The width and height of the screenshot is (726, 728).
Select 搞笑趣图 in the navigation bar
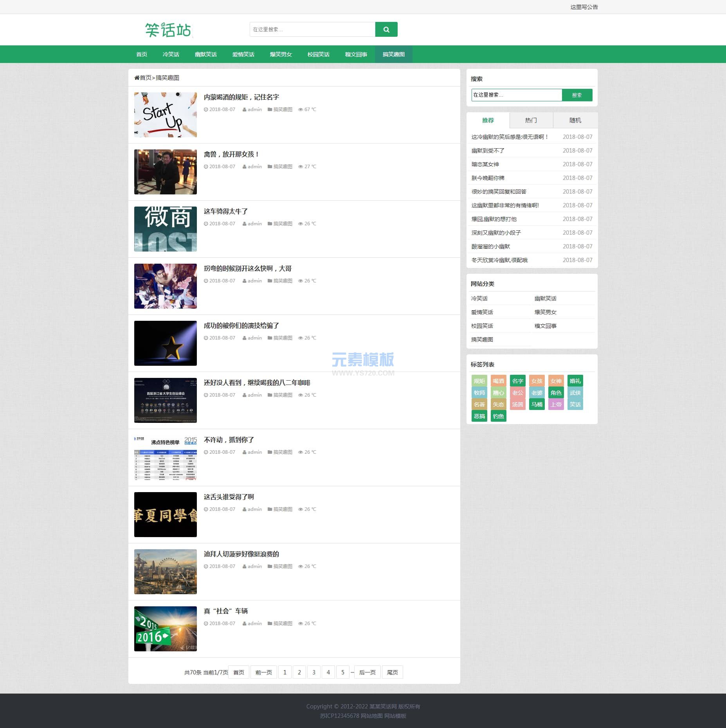pos(394,54)
